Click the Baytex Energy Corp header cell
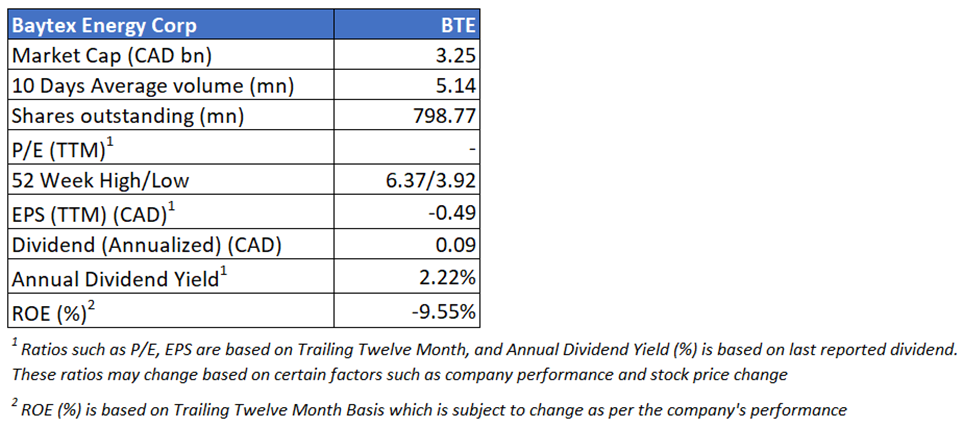Image resolution: width=963 pixels, height=428 pixels. click(105, 24)
